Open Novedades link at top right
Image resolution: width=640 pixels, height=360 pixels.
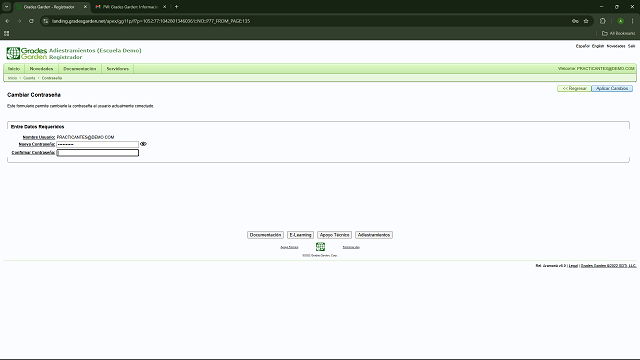(616, 46)
